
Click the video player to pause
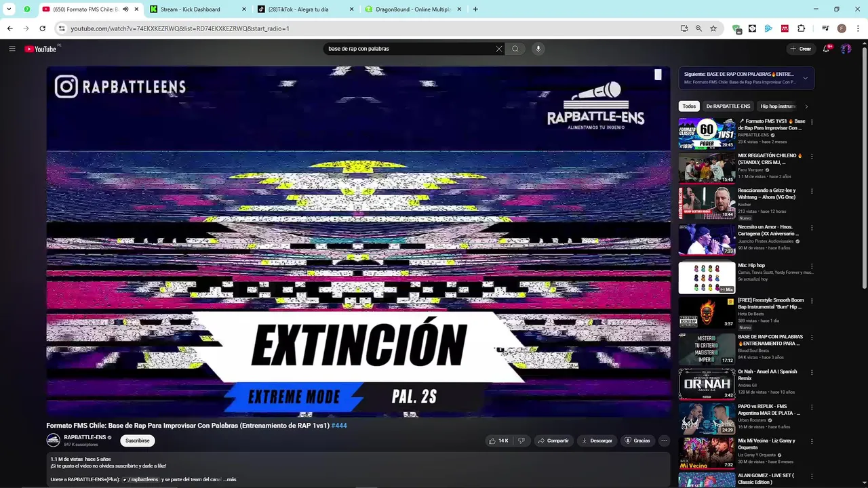click(358, 241)
